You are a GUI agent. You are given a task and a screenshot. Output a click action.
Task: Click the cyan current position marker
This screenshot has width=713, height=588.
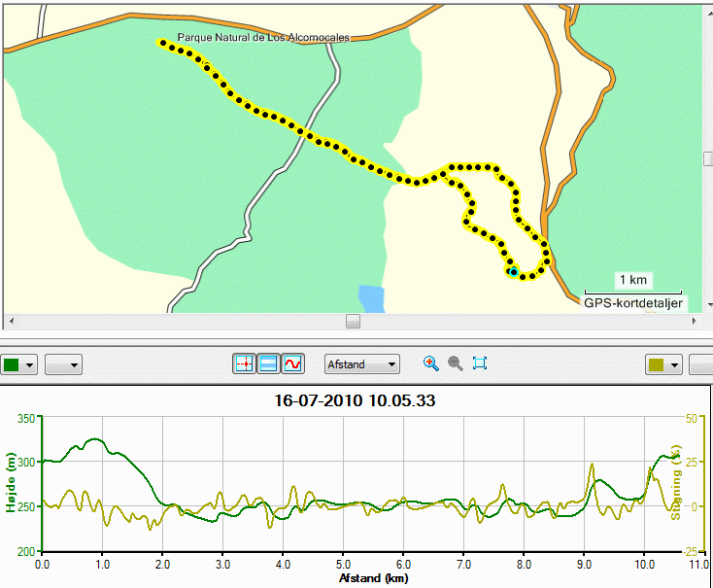[513, 272]
